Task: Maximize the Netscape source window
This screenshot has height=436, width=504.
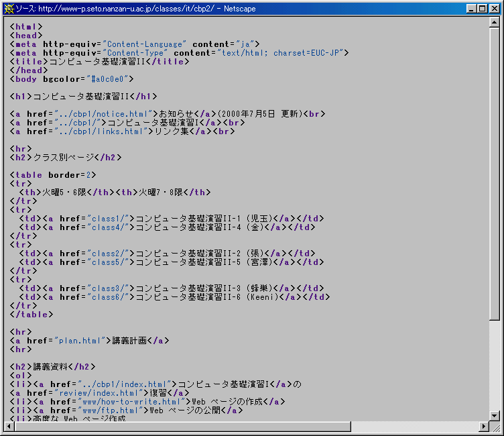Action: point(483,9)
